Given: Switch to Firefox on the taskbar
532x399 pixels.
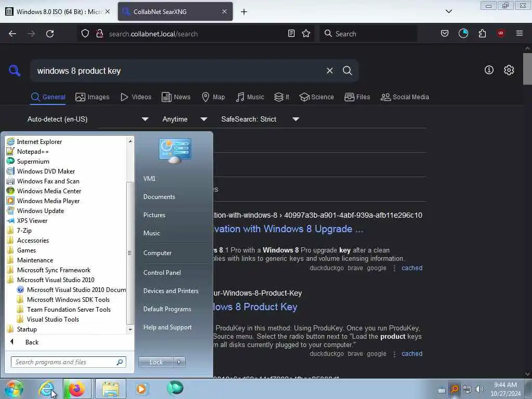Looking at the screenshot, I should tap(77, 389).
